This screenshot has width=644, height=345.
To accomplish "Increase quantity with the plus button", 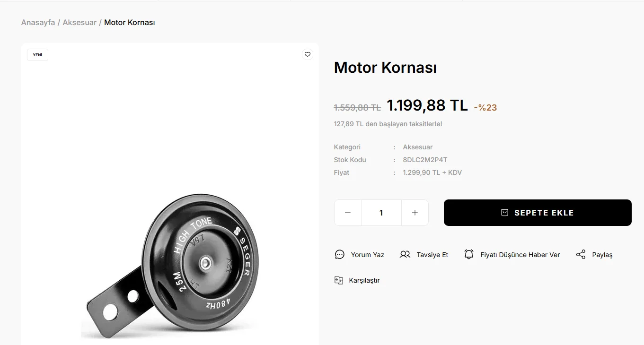I will tap(415, 213).
